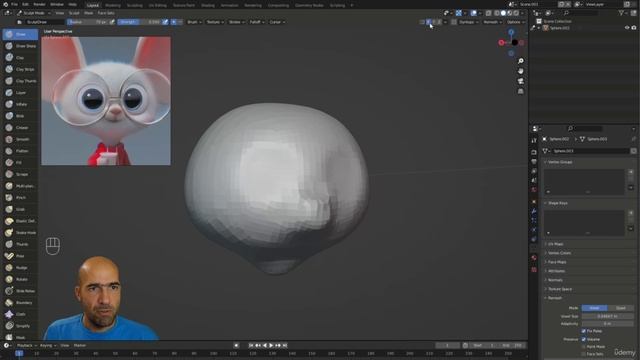Select the Fill brush

coord(20,162)
